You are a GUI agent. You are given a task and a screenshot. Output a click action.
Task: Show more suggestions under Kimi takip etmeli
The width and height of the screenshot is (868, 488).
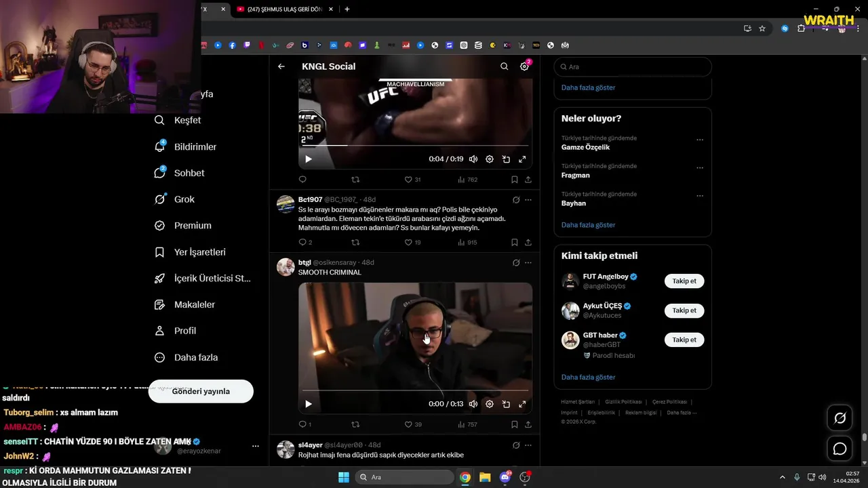click(x=588, y=377)
